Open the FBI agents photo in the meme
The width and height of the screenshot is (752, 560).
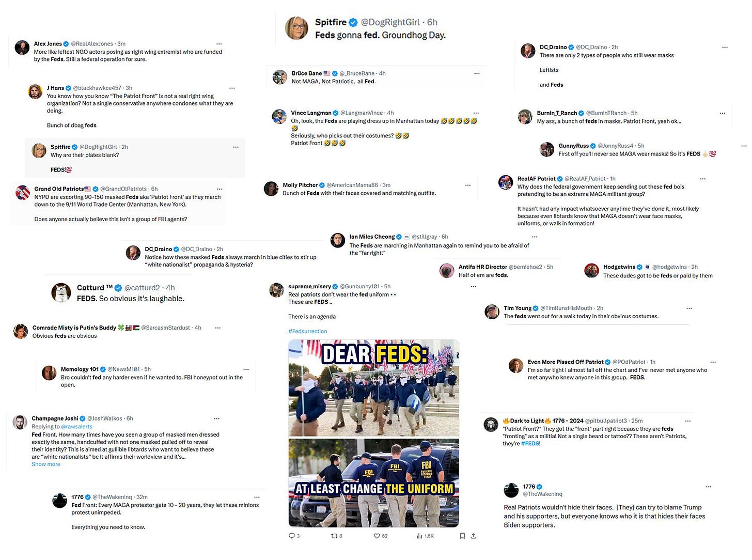(x=374, y=483)
